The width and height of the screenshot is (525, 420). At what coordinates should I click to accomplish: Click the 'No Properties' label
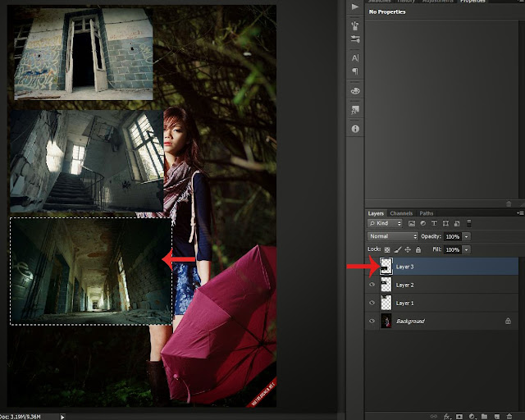tap(387, 11)
